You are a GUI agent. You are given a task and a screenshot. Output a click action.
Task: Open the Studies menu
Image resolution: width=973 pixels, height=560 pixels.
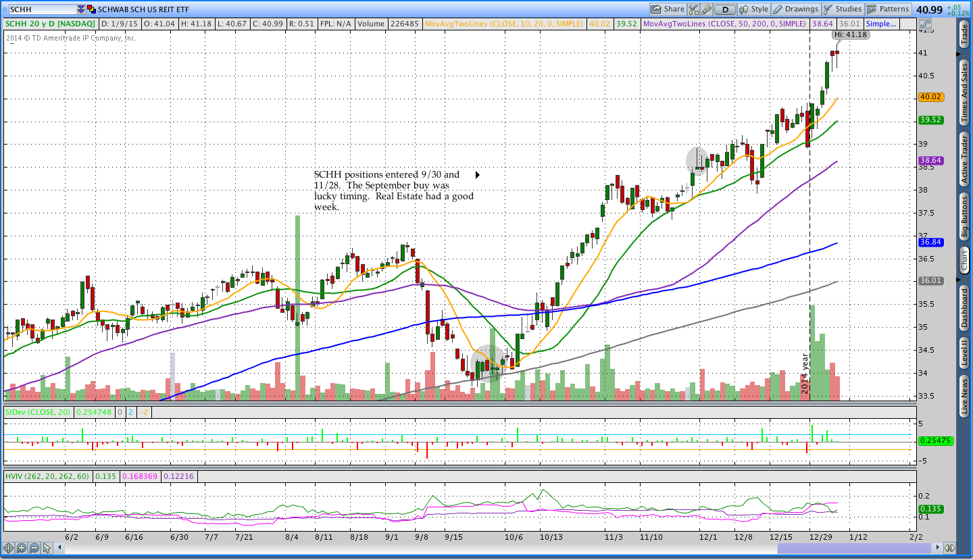click(x=842, y=9)
